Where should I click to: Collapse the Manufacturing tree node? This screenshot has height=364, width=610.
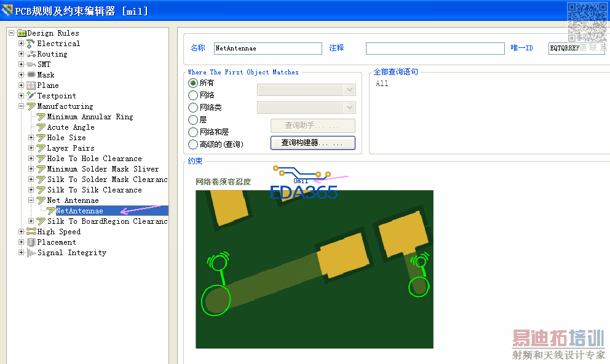point(22,106)
